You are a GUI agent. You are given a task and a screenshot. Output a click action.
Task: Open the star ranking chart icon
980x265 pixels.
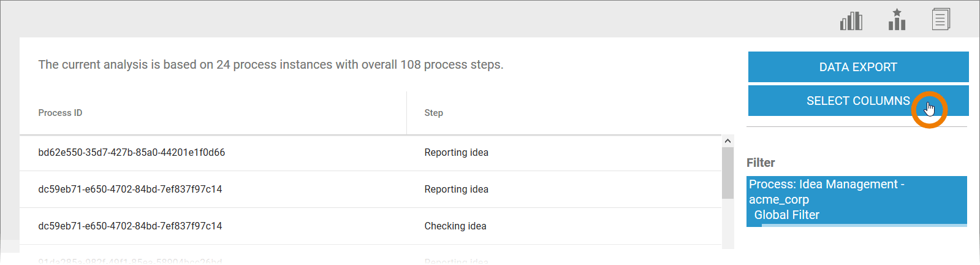(x=897, y=20)
